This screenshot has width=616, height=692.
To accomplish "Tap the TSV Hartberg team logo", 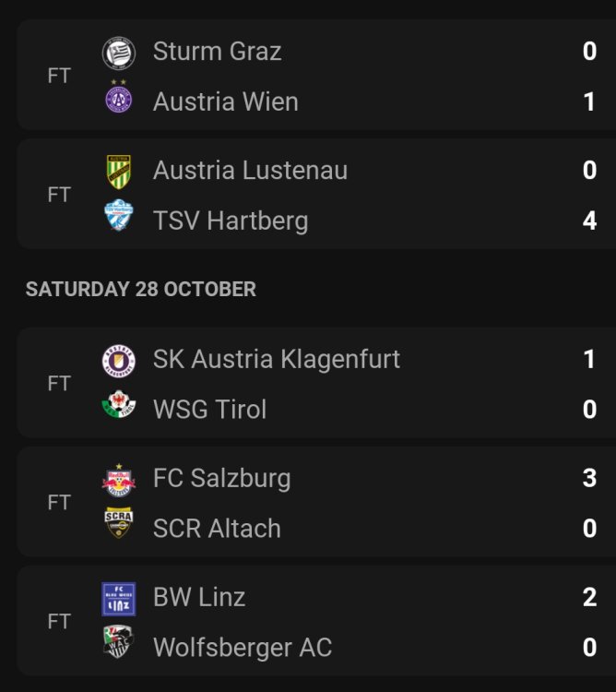I will [118, 219].
